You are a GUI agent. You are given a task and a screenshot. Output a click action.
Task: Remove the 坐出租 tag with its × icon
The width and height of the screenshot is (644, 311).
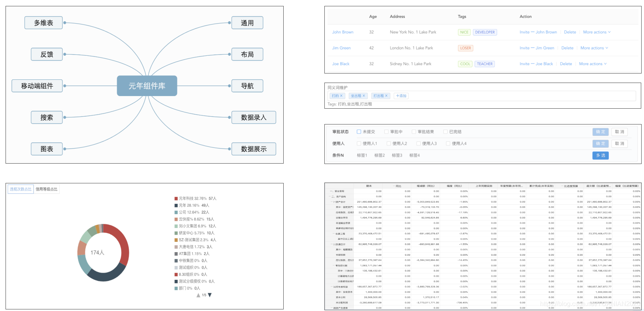tap(364, 96)
